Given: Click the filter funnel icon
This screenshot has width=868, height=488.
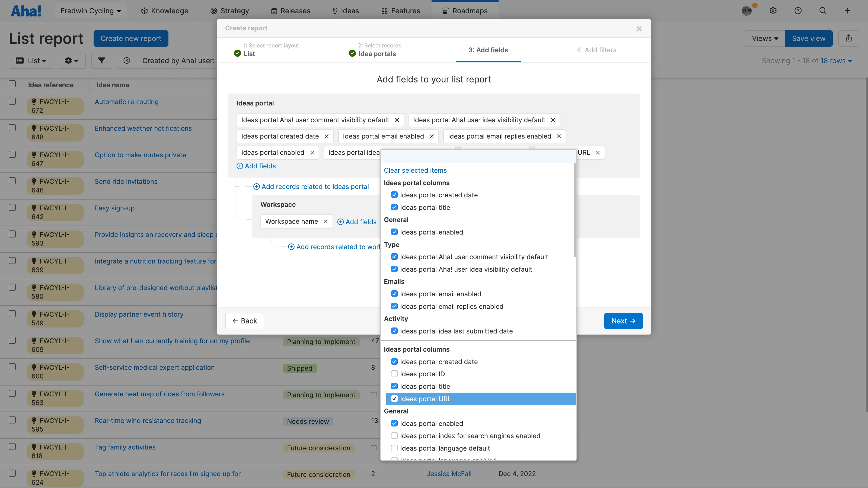Looking at the screenshot, I should point(101,61).
